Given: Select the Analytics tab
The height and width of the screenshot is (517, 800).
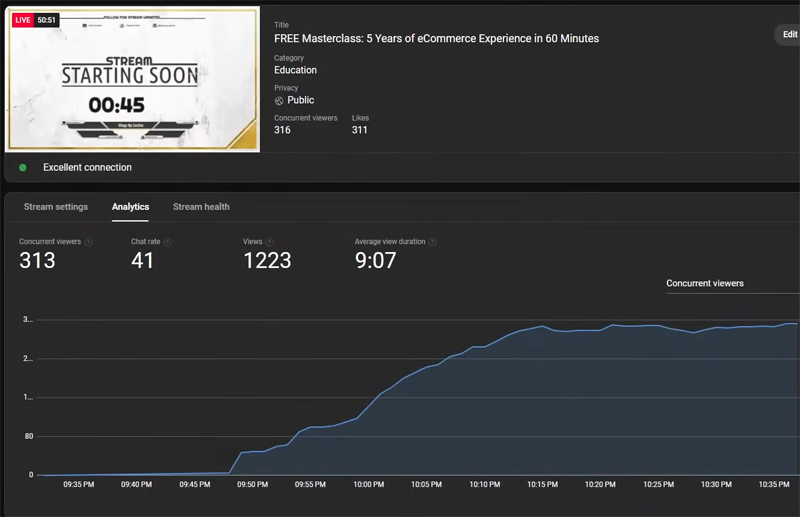Looking at the screenshot, I should pos(131,207).
